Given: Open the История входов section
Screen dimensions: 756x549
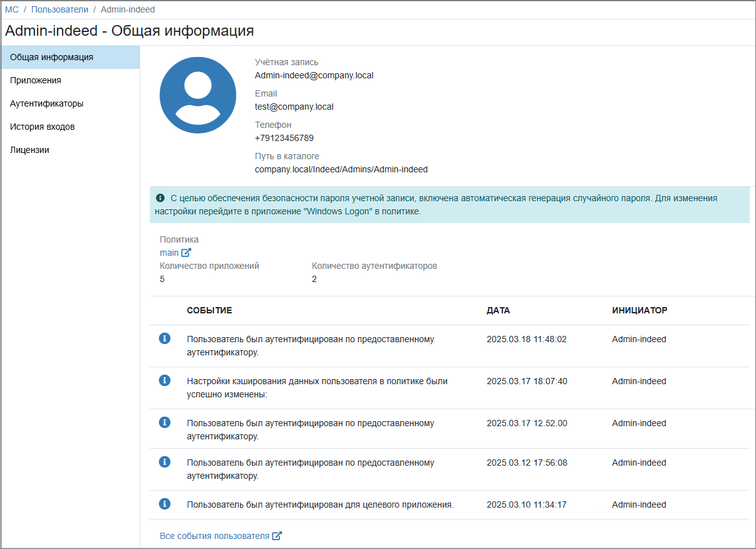Looking at the screenshot, I should (x=43, y=127).
